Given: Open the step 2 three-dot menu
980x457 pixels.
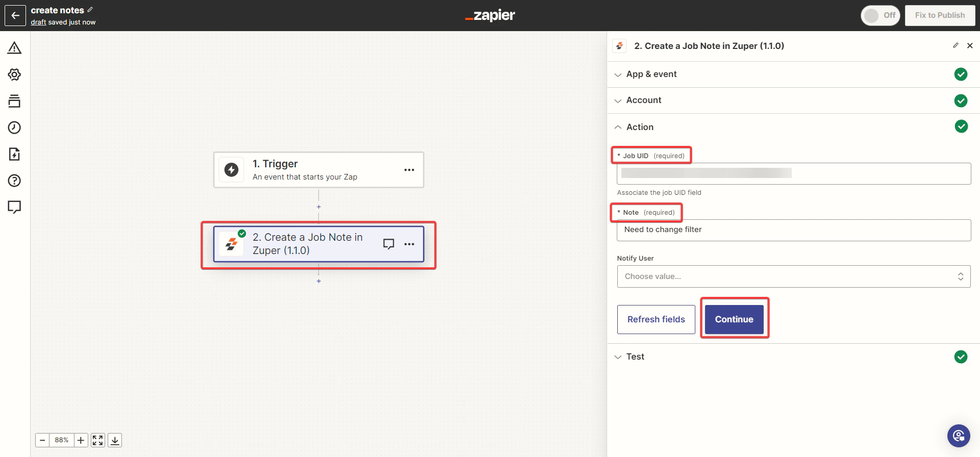Looking at the screenshot, I should (409, 244).
